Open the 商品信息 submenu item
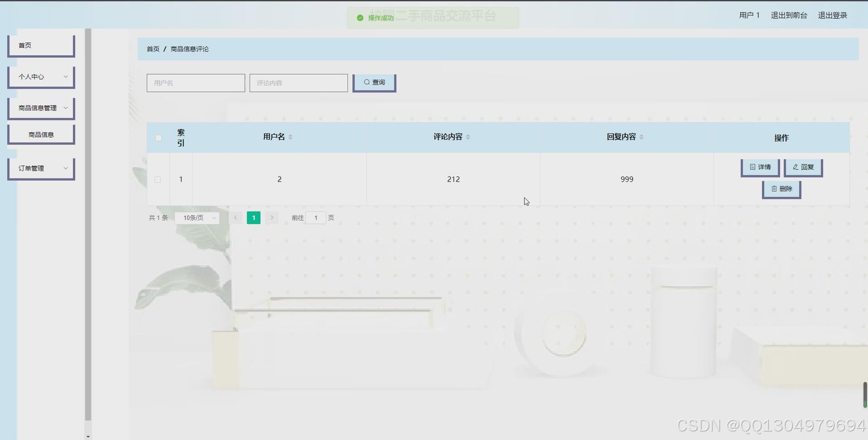 41,134
